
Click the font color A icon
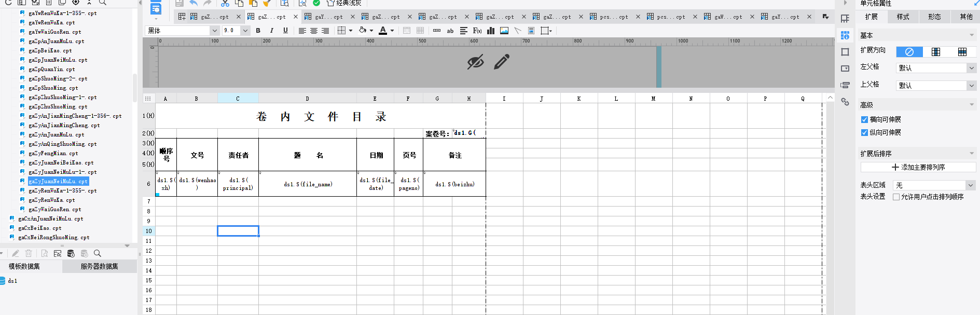(383, 31)
